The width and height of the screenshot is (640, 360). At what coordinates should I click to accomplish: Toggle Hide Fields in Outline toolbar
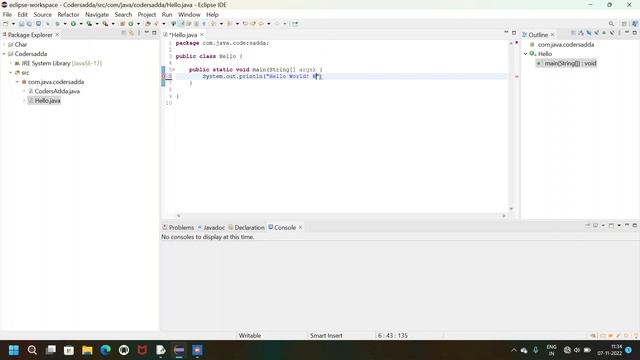pos(589,33)
